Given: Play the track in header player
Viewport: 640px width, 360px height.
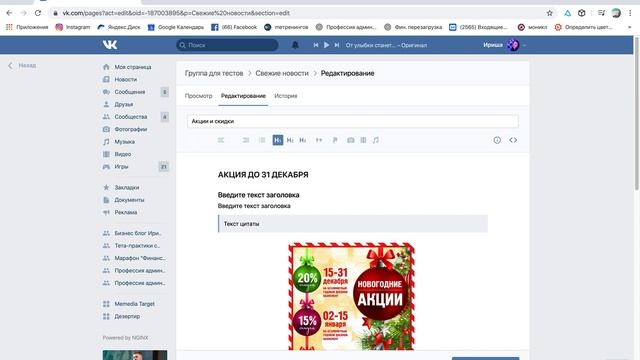Looking at the screenshot, I should pos(326,45).
